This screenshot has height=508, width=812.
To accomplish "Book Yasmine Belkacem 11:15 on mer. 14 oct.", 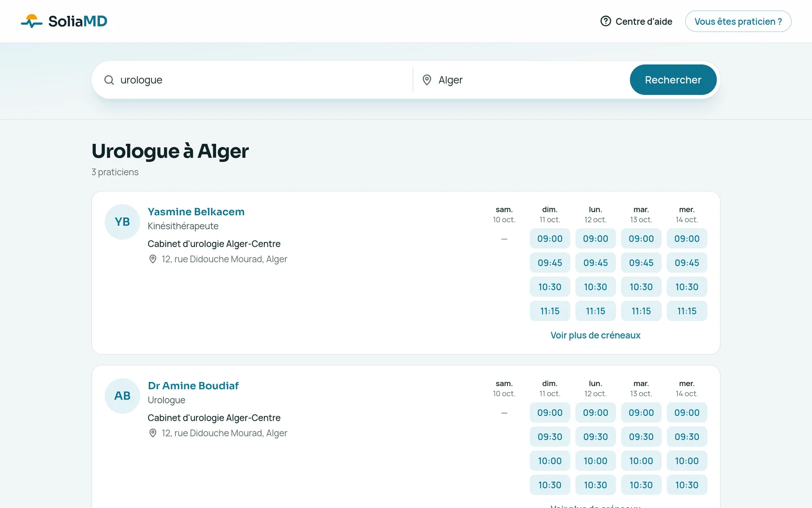I will click(x=687, y=311).
